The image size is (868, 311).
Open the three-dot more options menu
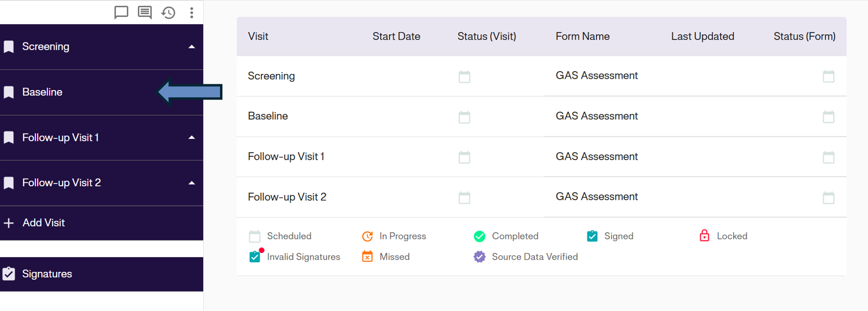pos(191,13)
